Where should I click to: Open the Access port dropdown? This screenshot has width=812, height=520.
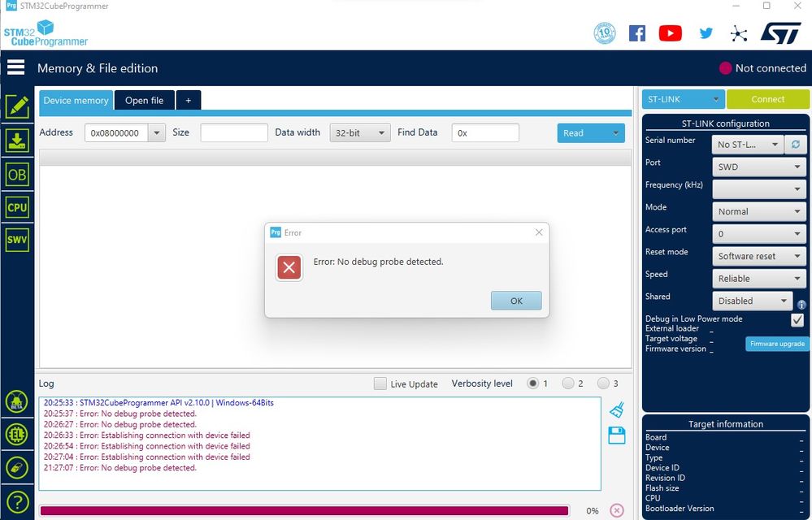pos(759,234)
